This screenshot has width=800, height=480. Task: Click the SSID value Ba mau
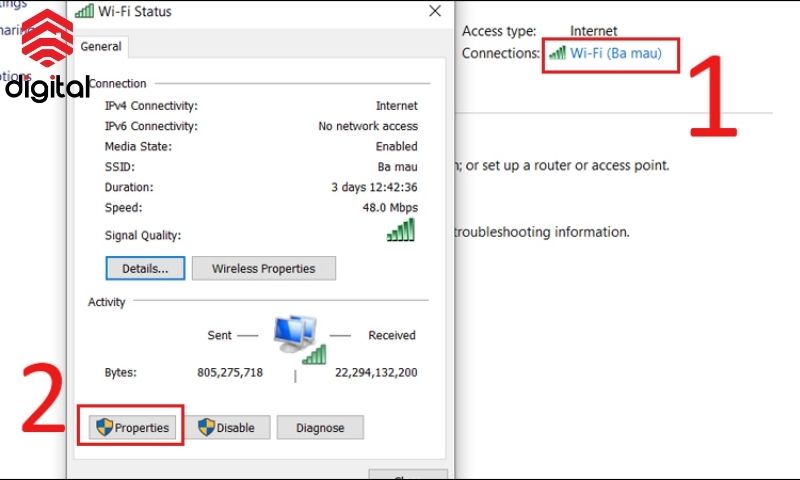pyautogui.click(x=398, y=167)
